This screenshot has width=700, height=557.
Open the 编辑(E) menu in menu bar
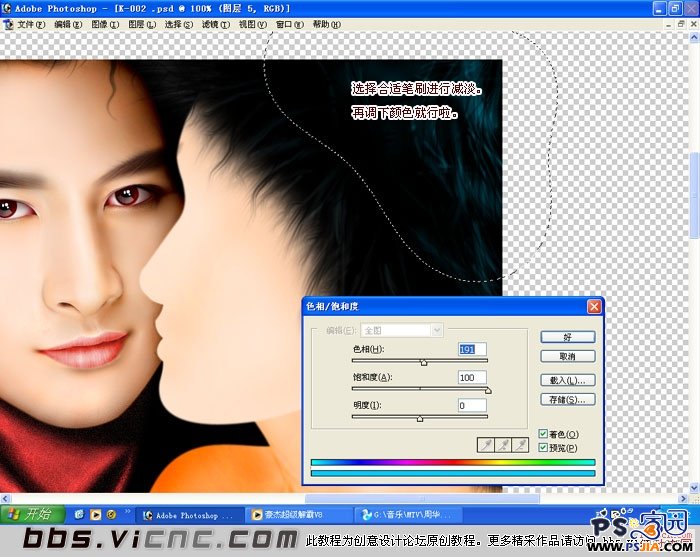point(68,25)
